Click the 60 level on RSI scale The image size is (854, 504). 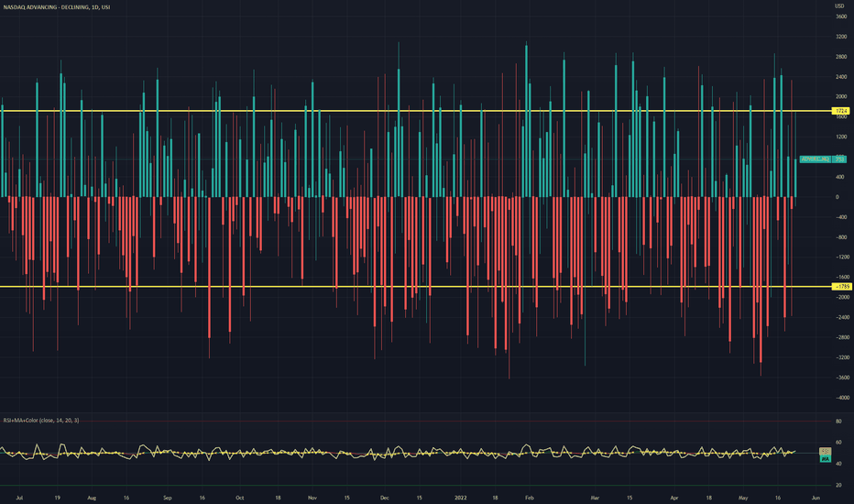tap(838, 443)
